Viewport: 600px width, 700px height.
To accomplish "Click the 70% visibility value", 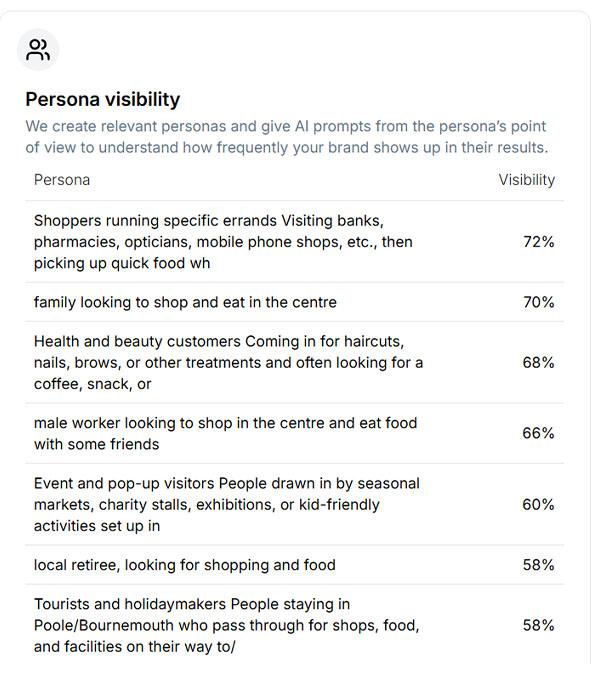I will point(538,302).
